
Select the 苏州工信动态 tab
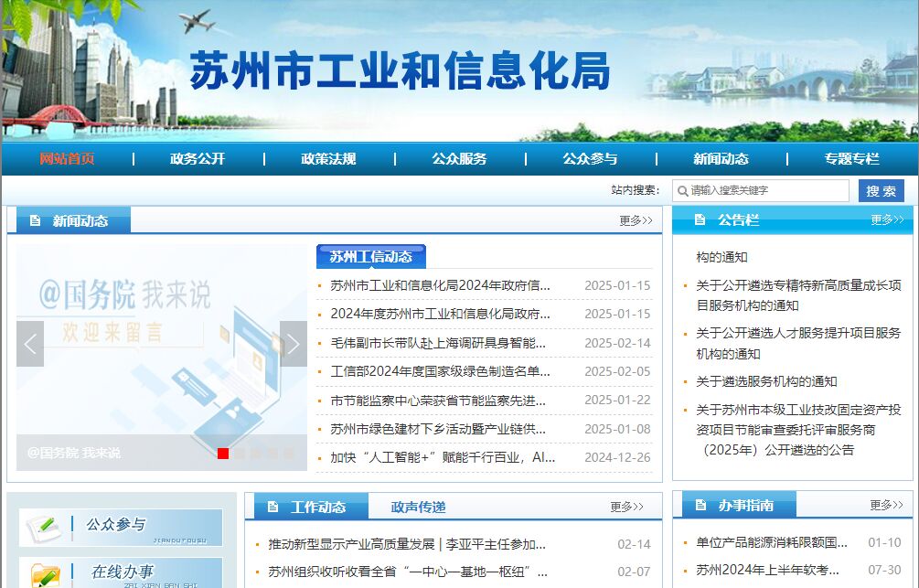tap(371, 257)
